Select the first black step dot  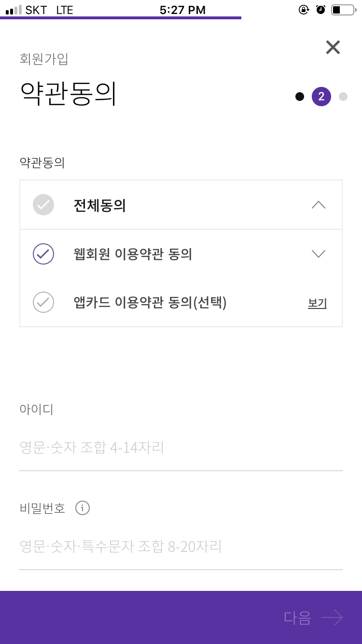coord(300,97)
